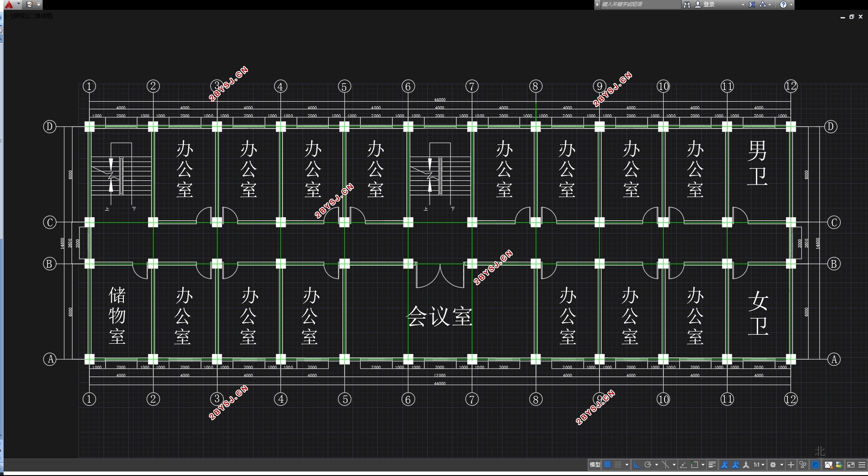The image size is (868, 476).
Task: Click the faint 北 compass label
Action: 820,451
